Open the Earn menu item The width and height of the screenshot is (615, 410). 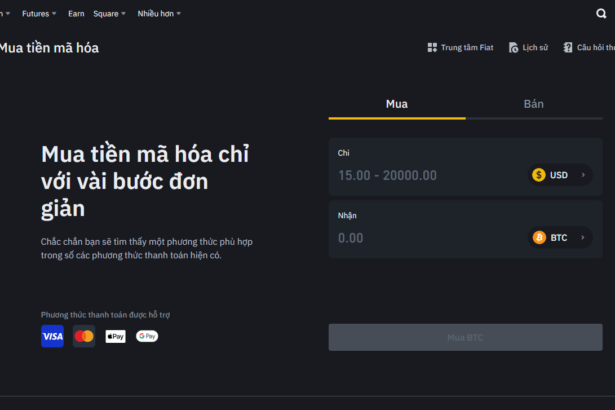tap(76, 14)
